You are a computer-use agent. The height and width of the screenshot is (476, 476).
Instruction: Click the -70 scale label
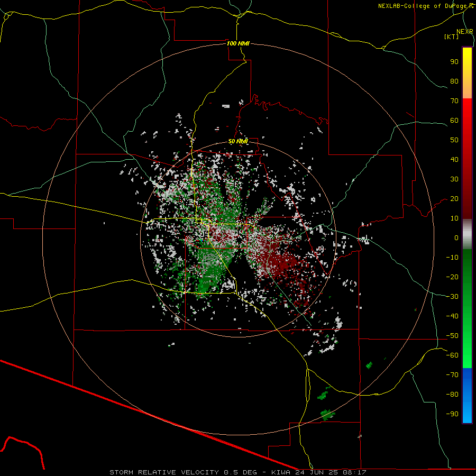452,375
